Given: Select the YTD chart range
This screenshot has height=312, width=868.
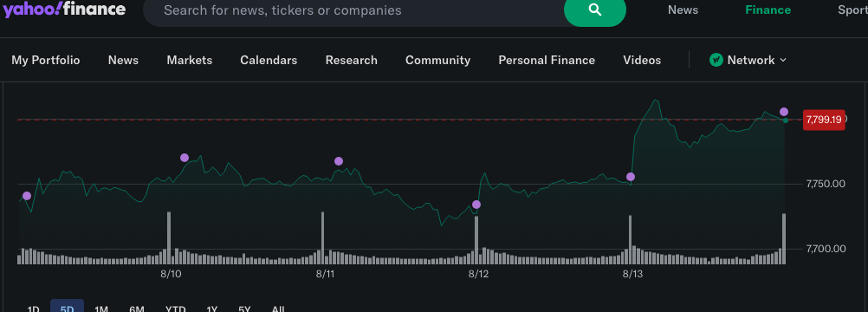Looking at the screenshot, I should tap(176, 308).
